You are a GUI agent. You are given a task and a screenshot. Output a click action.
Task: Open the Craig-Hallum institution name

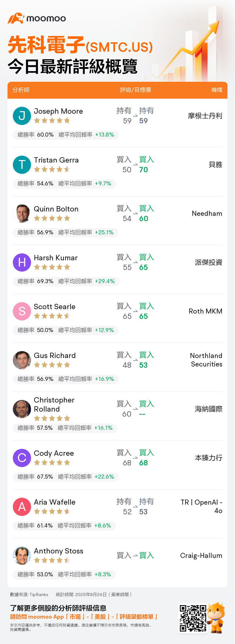[201, 556]
